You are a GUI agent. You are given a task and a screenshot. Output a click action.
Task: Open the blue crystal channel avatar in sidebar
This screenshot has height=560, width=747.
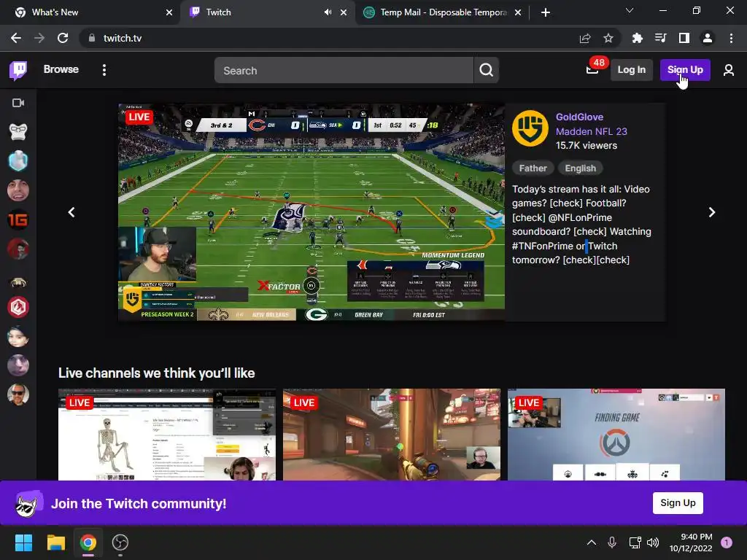[x=18, y=161]
